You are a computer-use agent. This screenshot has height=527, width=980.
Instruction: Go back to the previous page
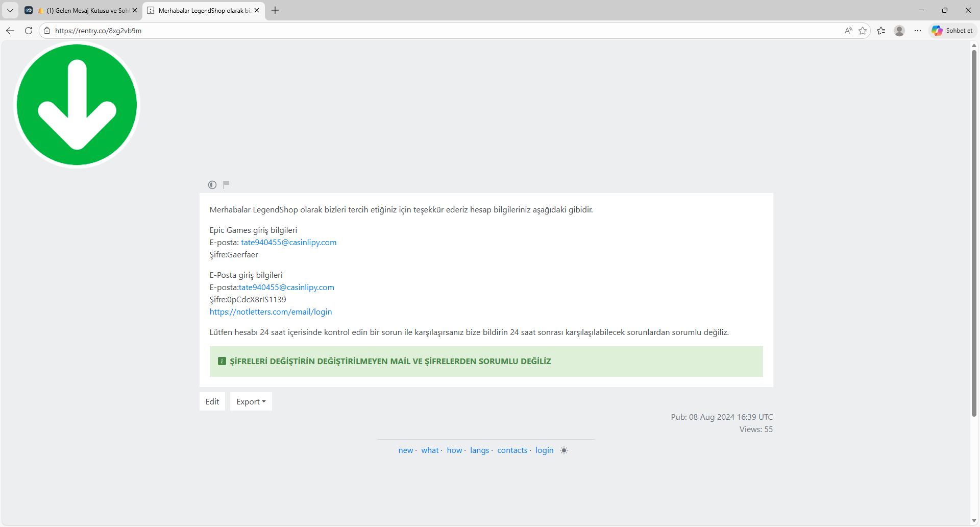pyautogui.click(x=10, y=31)
